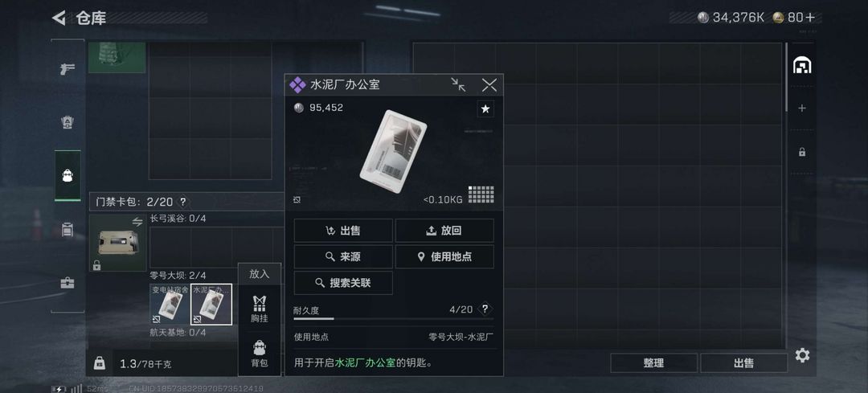868x393 pixels.
Task: Choose 背包 in the 放入 menu
Action: point(259,354)
